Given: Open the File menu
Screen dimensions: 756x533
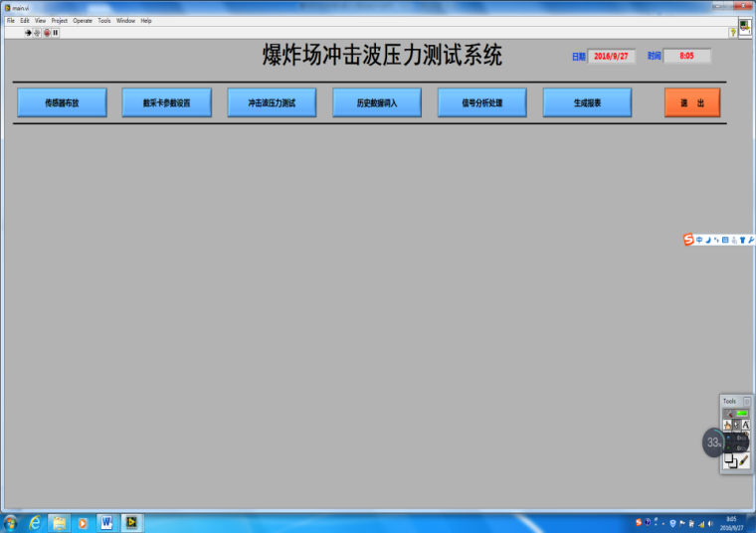Looking at the screenshot, I should click(x=11, y=20).
